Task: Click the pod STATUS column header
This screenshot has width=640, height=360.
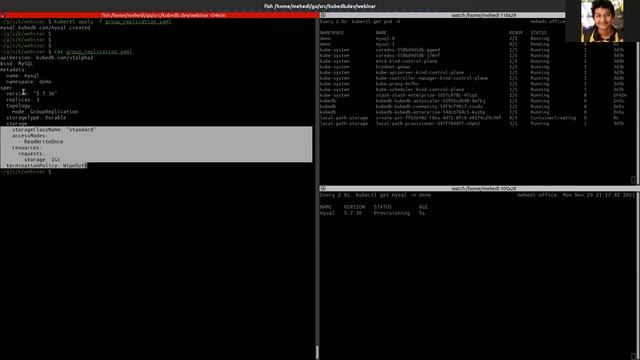Action: (539, 33)
